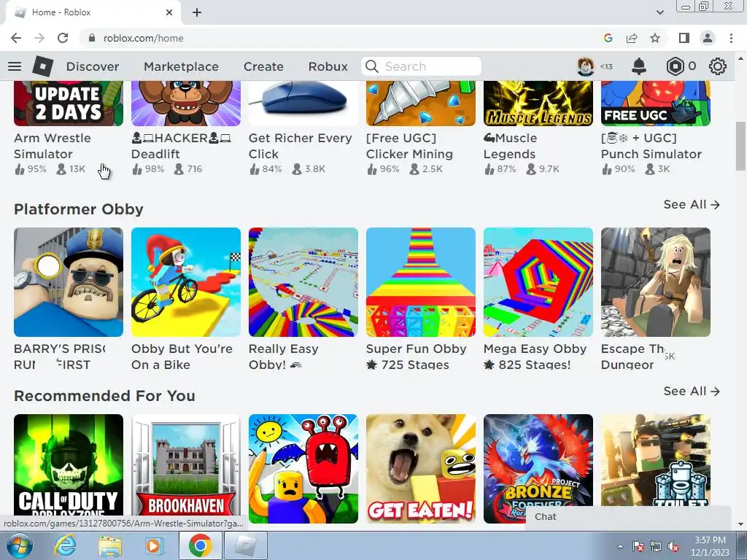Open the Discover page

93,66
